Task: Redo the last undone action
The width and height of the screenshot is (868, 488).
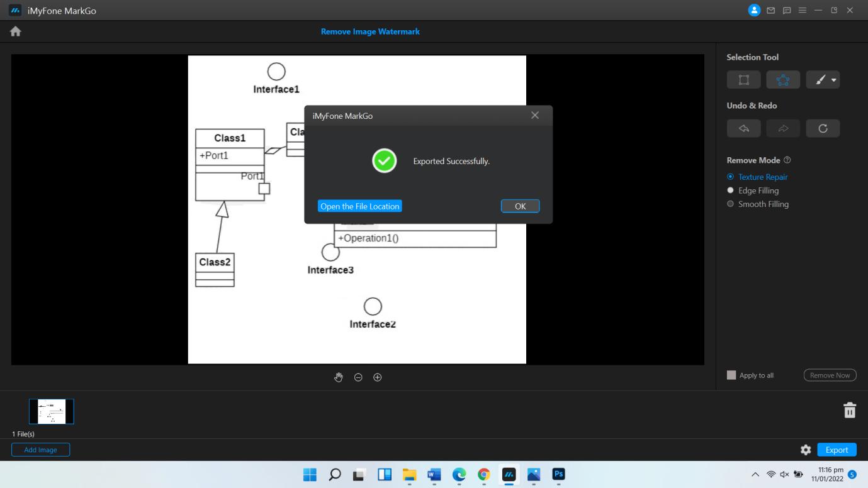Action: (x=783, y=128)
